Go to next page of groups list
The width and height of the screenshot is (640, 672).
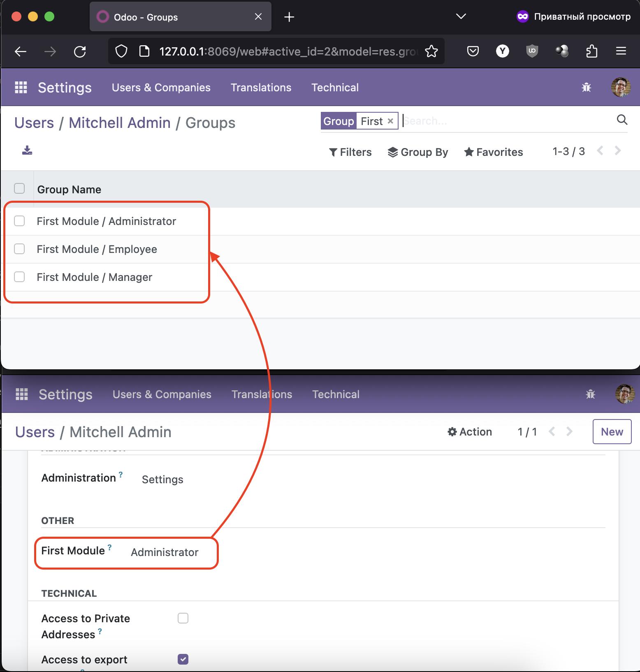(618, 151)
